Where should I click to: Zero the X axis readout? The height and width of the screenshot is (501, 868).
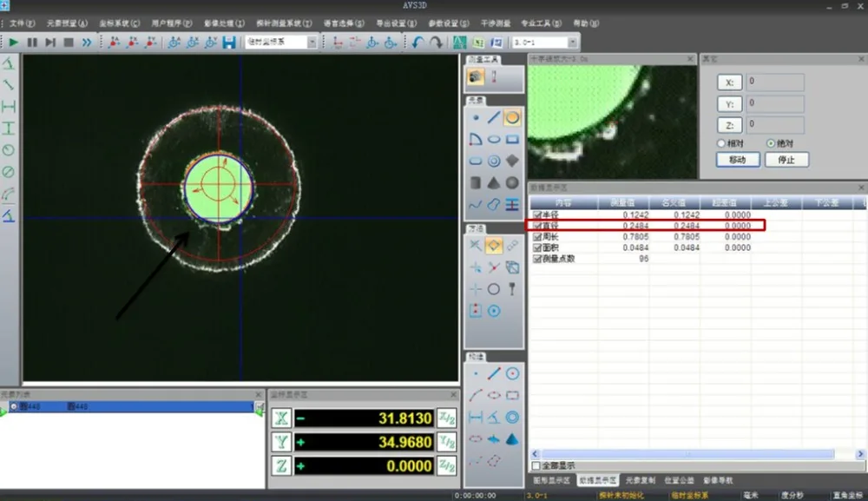pos(281,418)
